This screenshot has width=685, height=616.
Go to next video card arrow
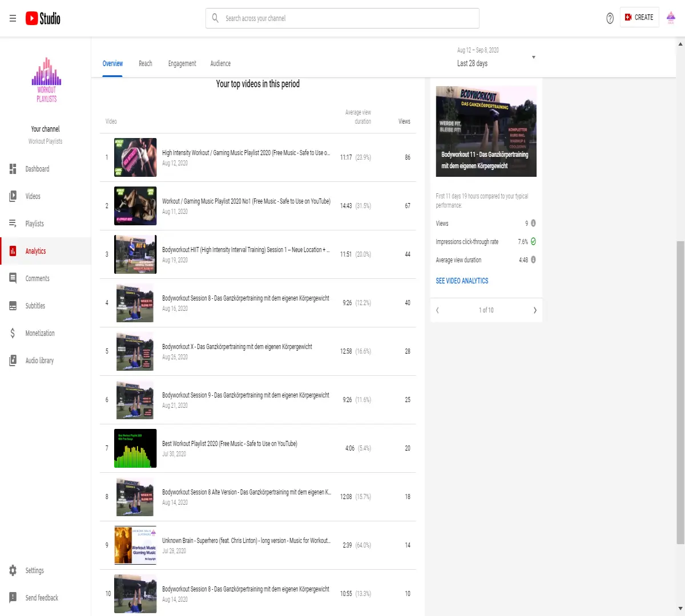(x=535, y=310)
